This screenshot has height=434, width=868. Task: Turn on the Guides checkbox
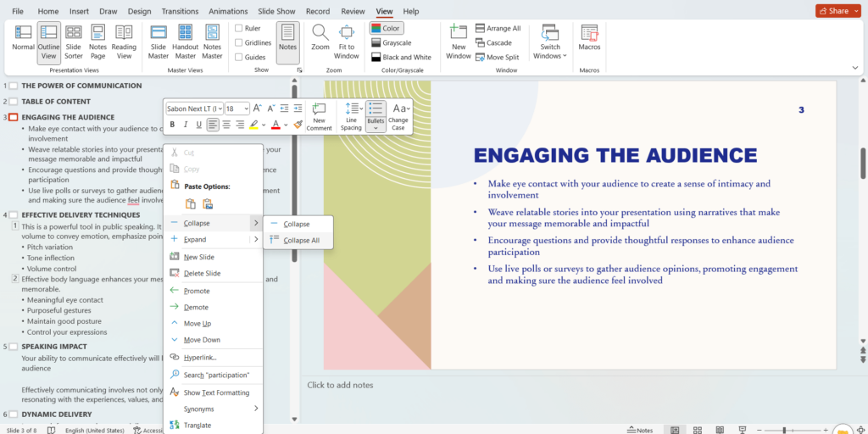tap(239, 57)
